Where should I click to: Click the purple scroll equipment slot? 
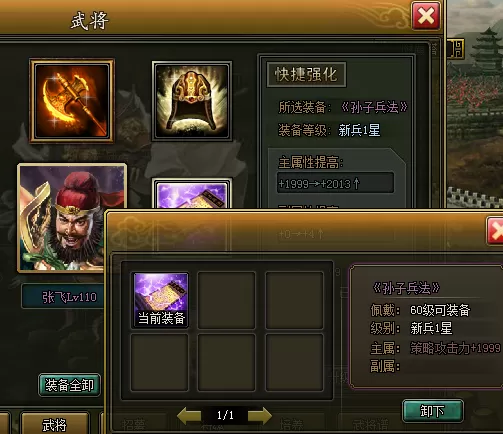192,193
